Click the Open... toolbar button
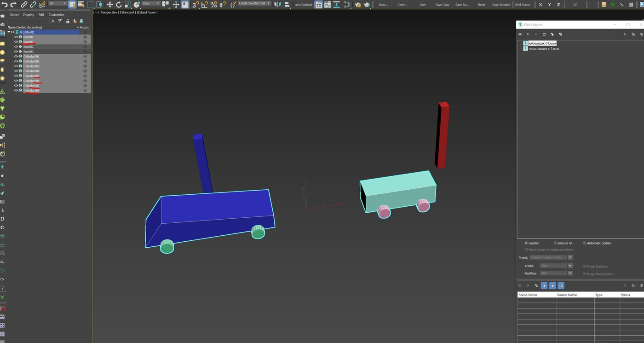This screenshot has height=343, width=644. (x=403, y=5)
